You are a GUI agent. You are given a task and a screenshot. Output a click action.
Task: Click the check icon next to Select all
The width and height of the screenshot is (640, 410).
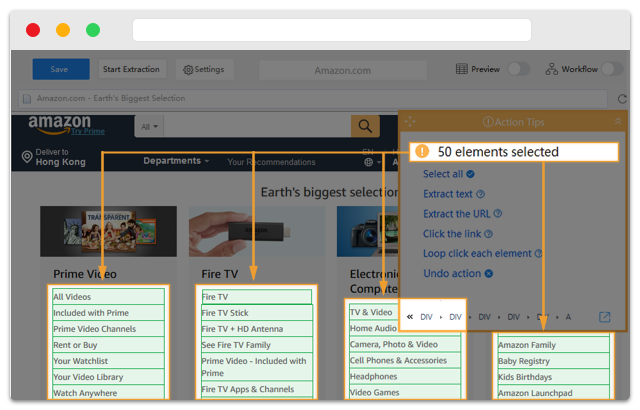tap(470, 174)
